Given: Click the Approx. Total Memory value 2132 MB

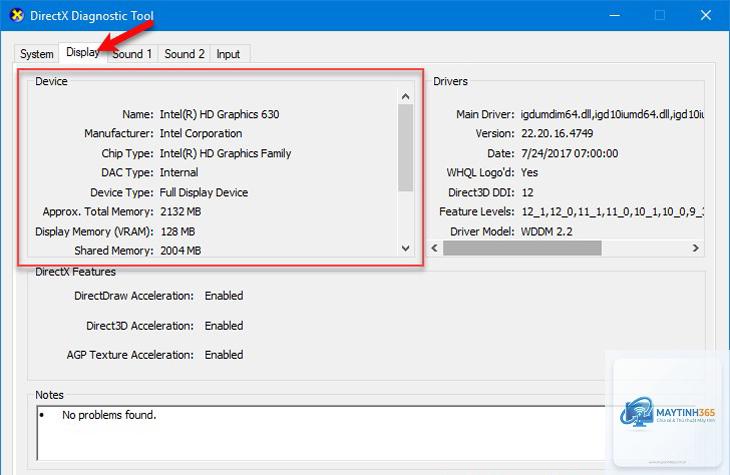Looking at the screenshot, I should point(181,212).
